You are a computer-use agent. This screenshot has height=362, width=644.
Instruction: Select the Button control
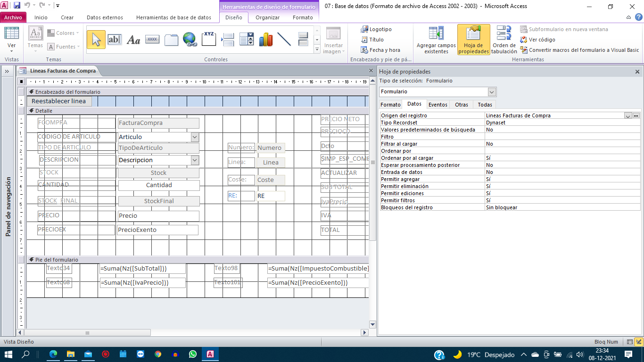[152, 39]
